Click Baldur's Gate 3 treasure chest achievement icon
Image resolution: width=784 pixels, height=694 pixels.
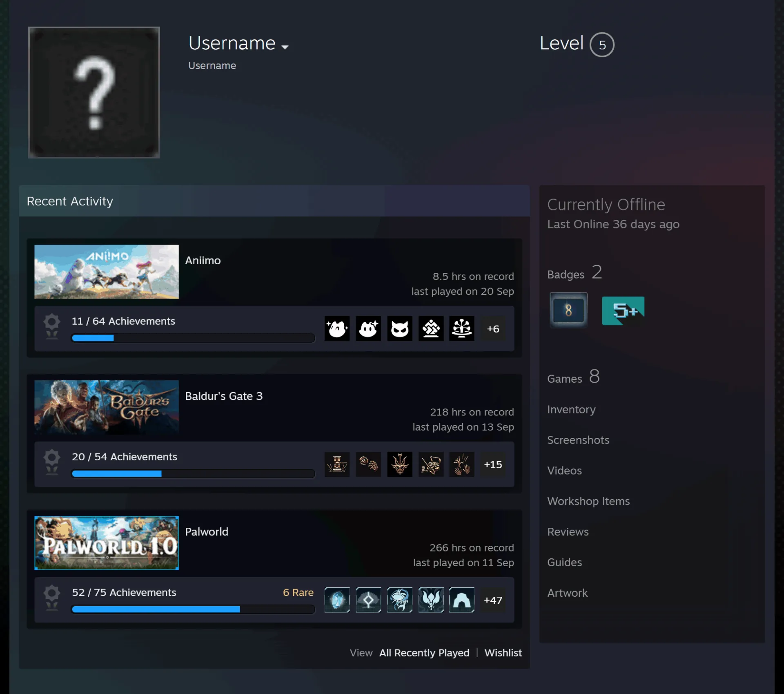coord(431,464)
